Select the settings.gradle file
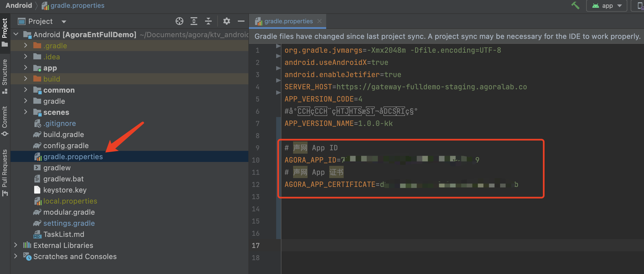This screenshot has height=274, width=644. click(x=69, y=223)
